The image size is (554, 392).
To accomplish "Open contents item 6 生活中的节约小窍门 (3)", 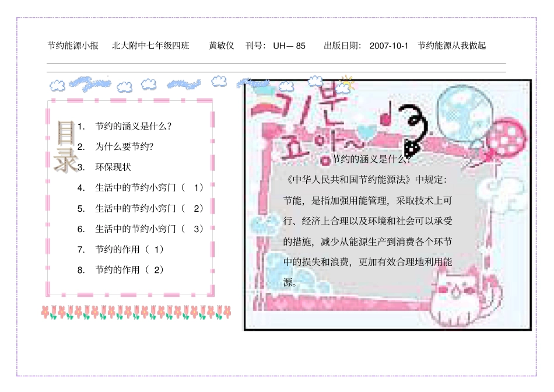I will 141,229.
